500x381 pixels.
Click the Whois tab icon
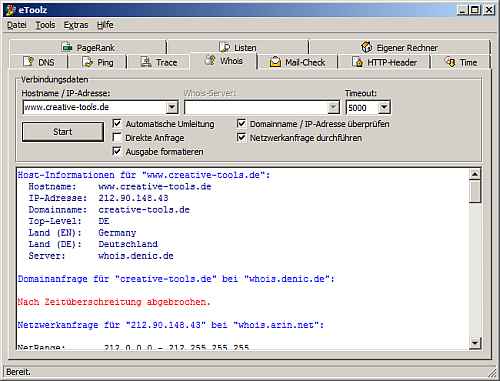point(210,60)
